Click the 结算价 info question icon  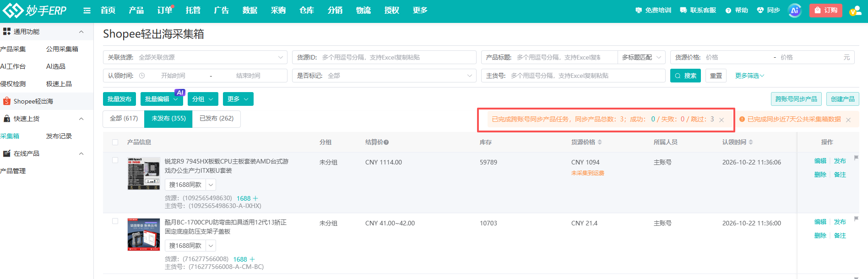(386, 142)
